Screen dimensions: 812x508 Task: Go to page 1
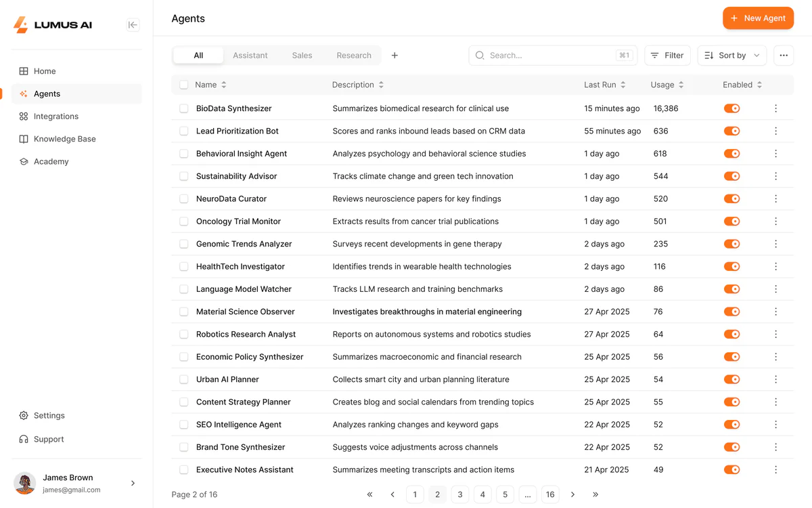coord(415,494)
